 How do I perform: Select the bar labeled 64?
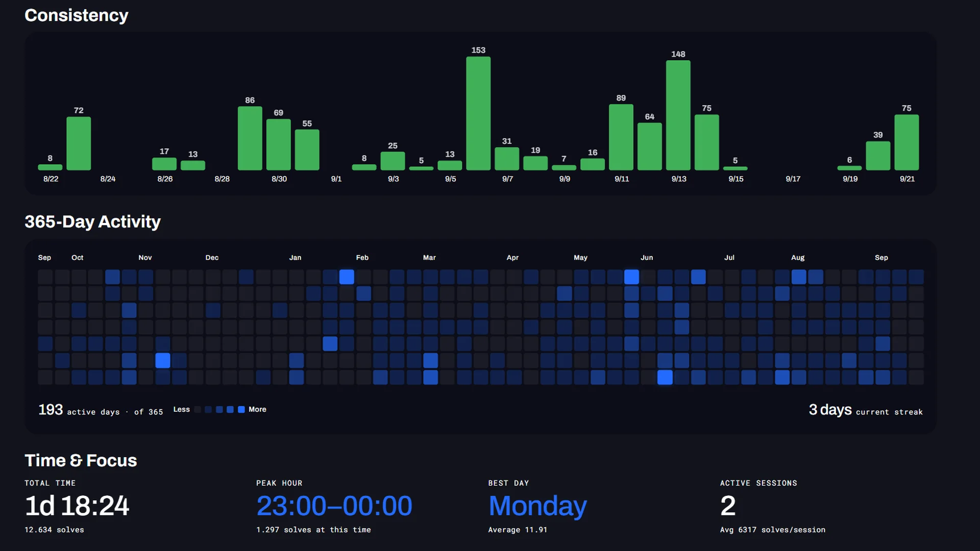tap(650, 146)
